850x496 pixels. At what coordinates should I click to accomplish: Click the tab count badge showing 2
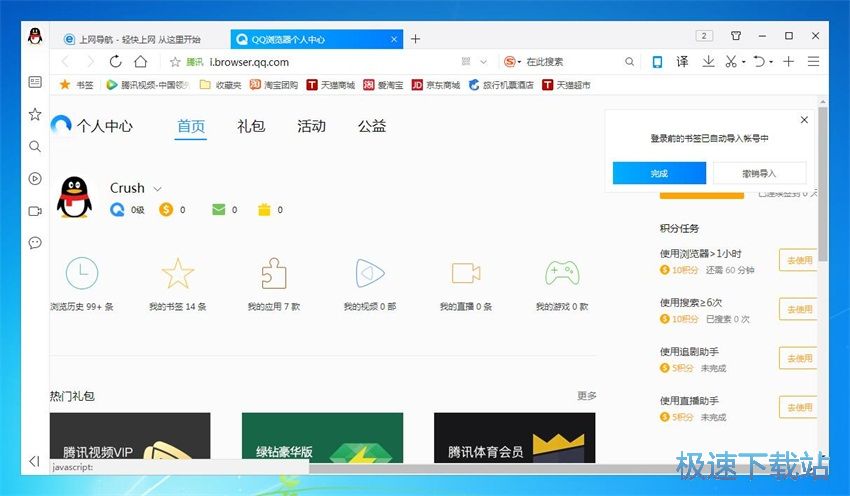tap(704, 36)
